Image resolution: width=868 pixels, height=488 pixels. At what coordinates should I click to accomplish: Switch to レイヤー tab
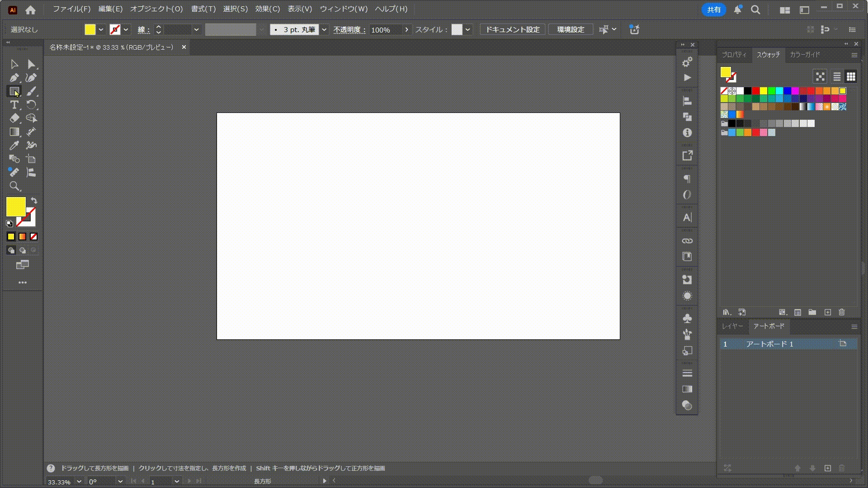(x=732, y=326)
